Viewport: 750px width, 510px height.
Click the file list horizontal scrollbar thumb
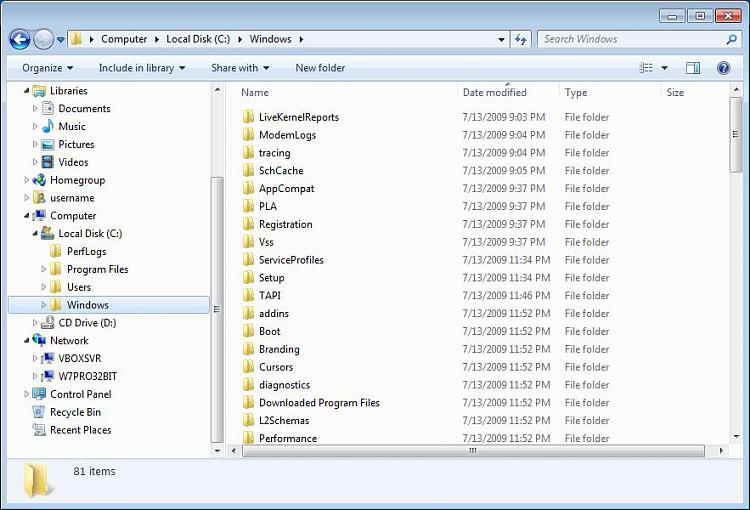473,451
